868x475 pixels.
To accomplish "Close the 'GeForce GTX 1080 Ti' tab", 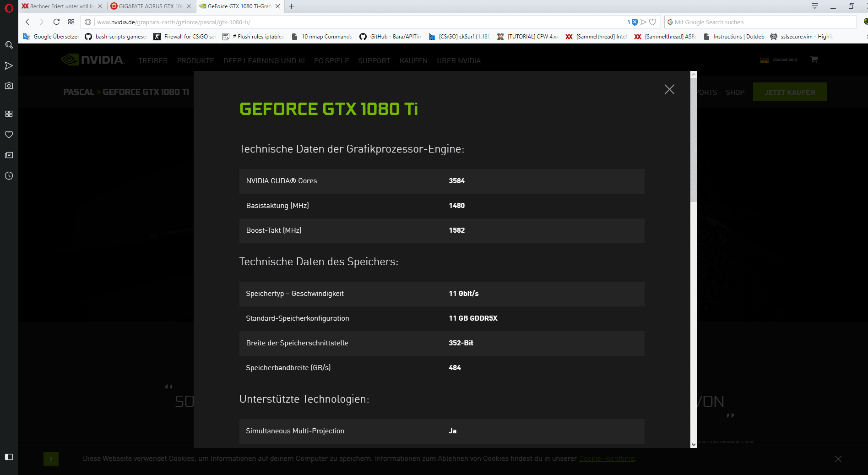I will (277, 6).
